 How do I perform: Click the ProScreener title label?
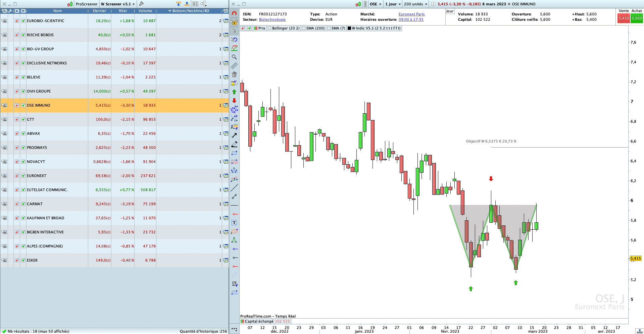click(87, 4)
